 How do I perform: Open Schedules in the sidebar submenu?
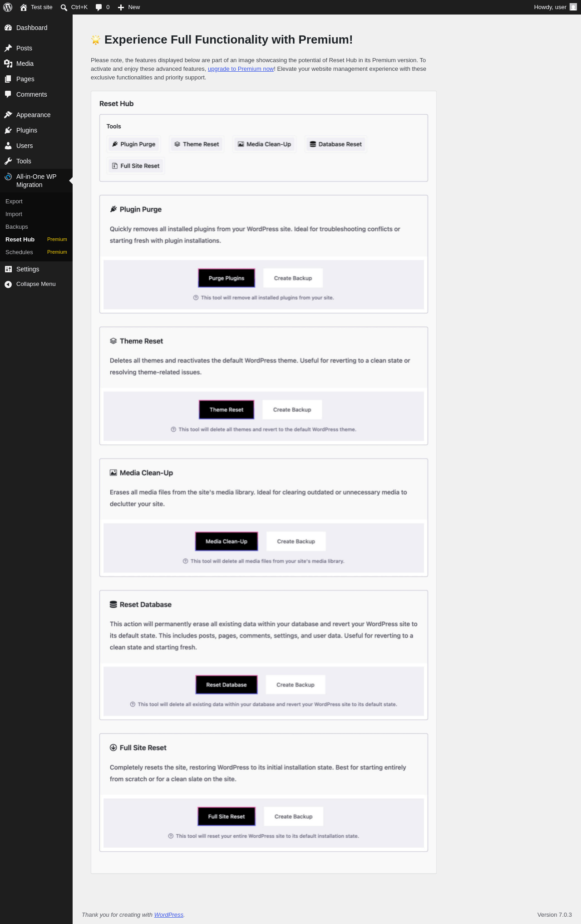coord(36,252)
